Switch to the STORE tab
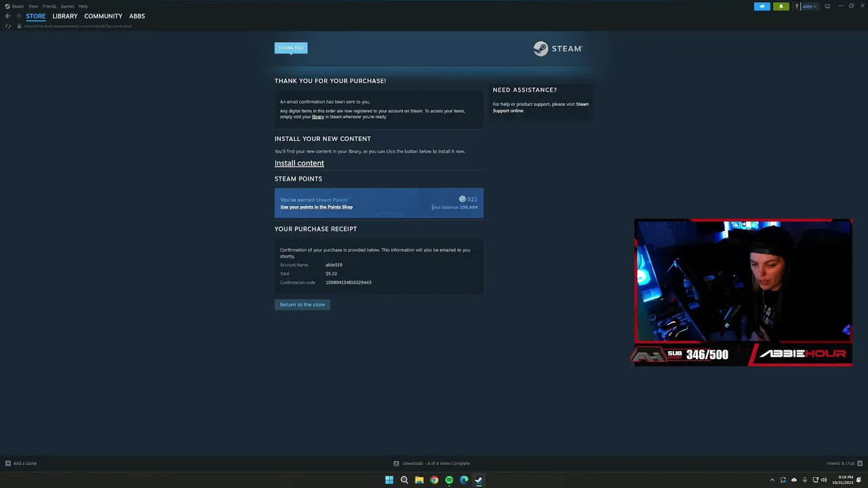 click(36, 16)
